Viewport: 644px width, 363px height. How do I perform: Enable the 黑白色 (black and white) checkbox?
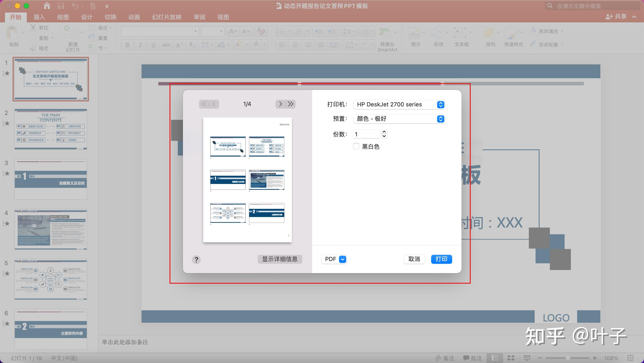[x=356, y=146]
